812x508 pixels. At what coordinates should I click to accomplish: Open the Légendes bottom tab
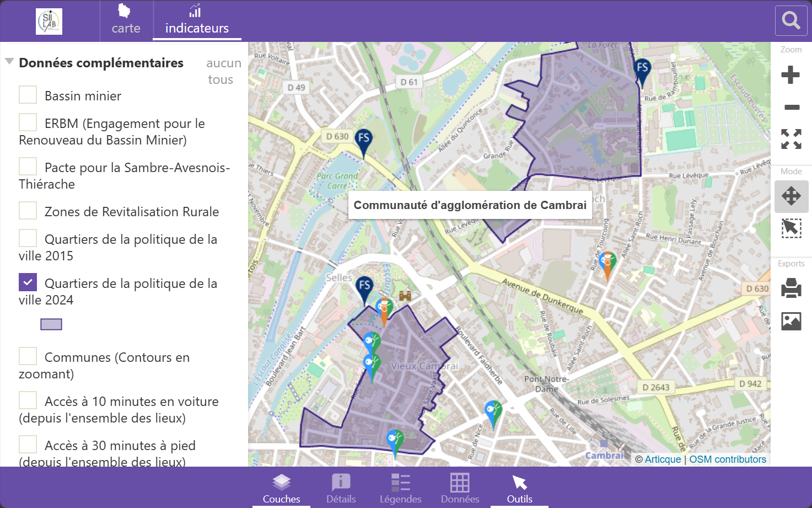click(400, 488)
